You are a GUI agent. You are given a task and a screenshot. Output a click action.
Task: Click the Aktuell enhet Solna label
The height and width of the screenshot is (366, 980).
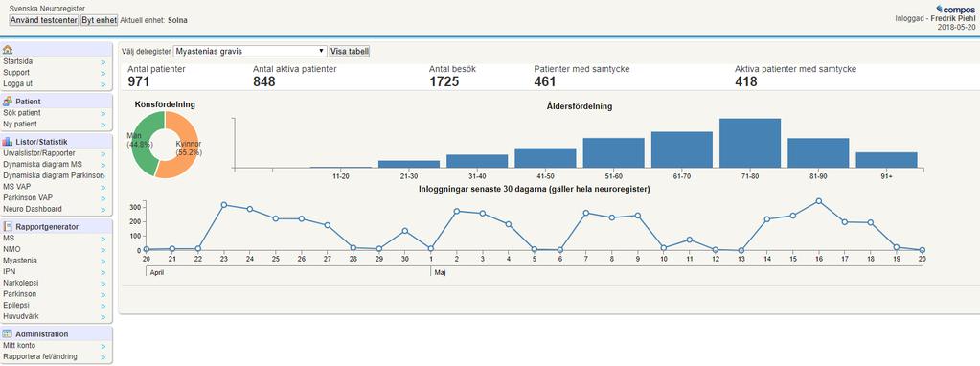[153, 20]
